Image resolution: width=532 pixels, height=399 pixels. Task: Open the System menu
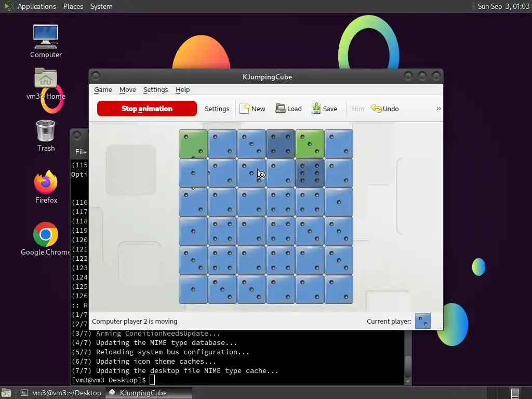pyautogui.click(x=101, y=6)
